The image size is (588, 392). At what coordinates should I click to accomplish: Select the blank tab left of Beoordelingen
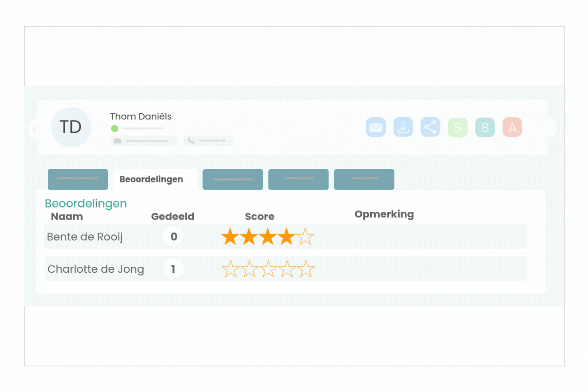click(x=78, y=179)
